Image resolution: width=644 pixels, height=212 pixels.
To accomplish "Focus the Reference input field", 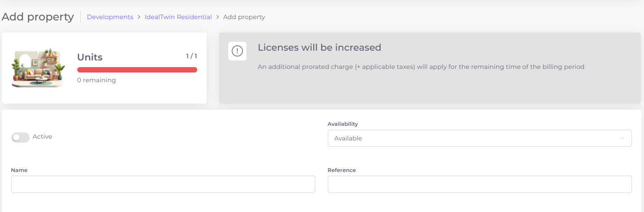I will coord(479,184).
